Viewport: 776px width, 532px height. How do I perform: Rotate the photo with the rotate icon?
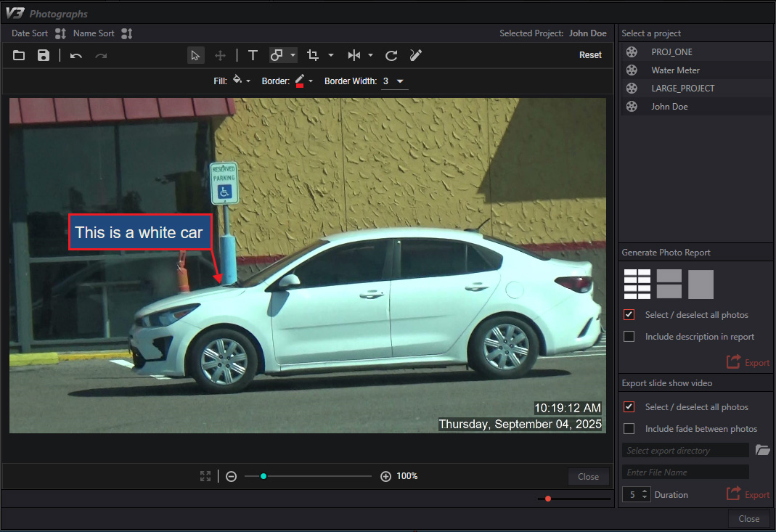tap(391, 55)
